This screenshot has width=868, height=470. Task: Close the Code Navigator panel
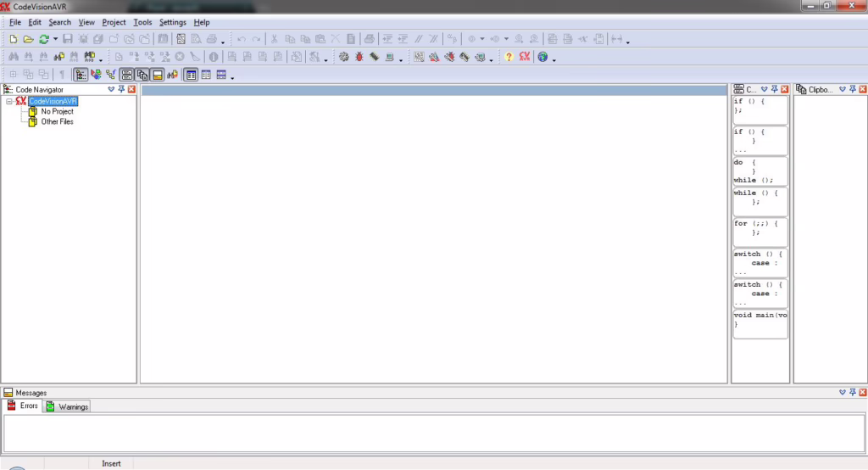pos(131,89)
